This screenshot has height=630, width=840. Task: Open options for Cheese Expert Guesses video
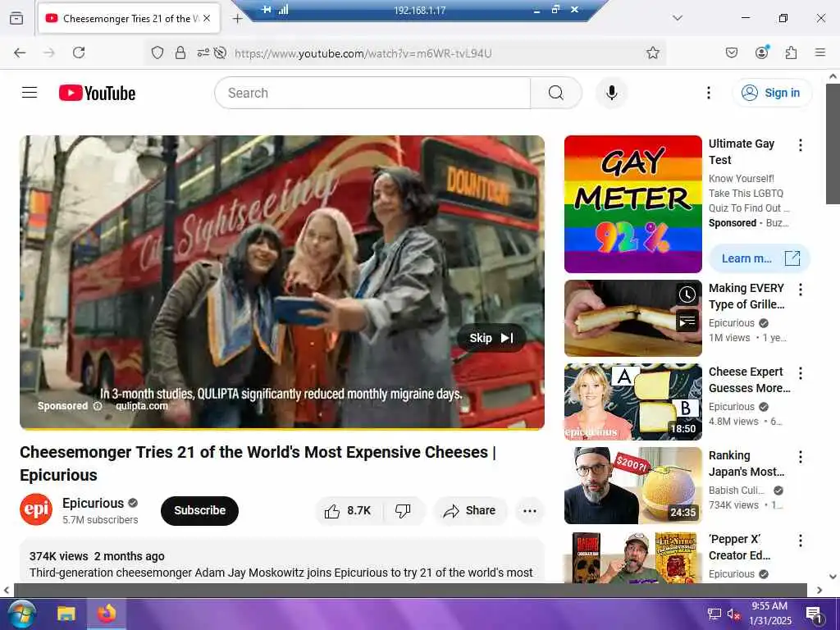(x=800, y=373)
